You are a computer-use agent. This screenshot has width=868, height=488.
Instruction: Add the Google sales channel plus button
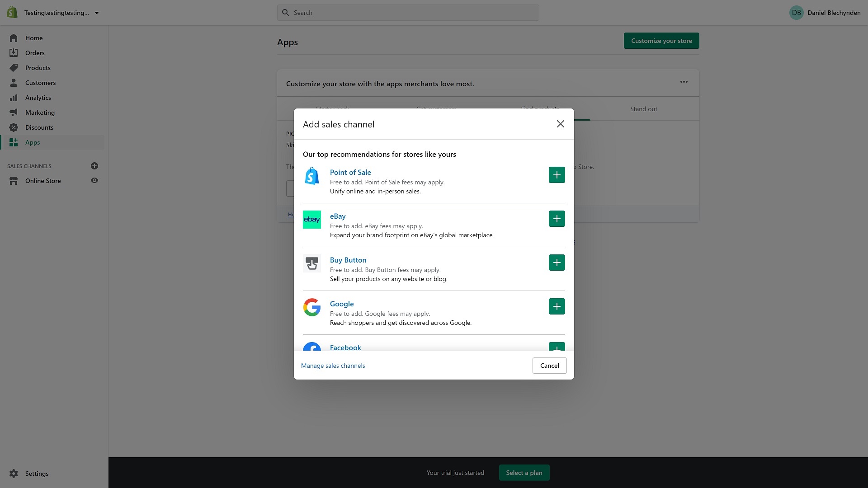click(x=557, y=306)
